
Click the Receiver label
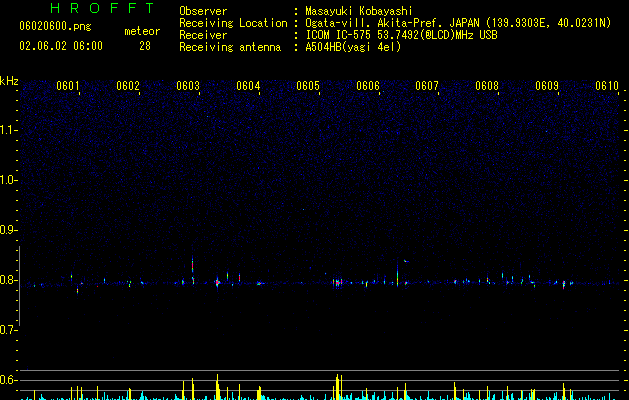203,35
